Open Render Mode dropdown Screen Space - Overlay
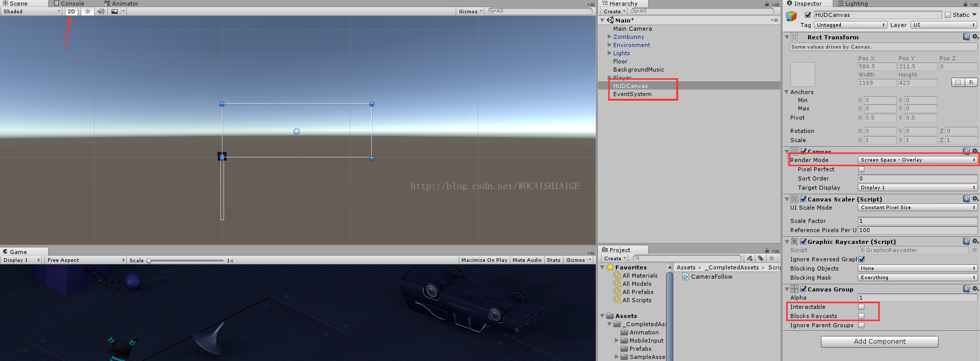 (918, 160)
